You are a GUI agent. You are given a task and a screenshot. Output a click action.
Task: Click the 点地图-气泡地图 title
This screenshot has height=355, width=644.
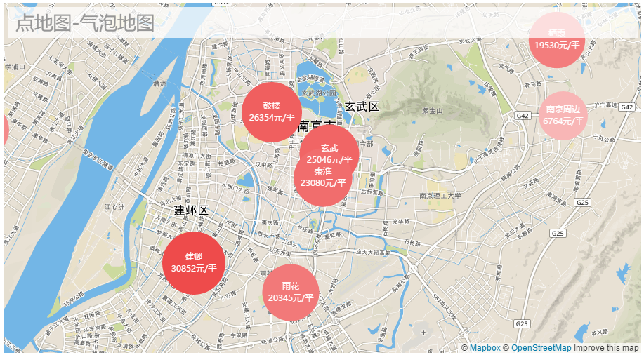tap(85, 23)
